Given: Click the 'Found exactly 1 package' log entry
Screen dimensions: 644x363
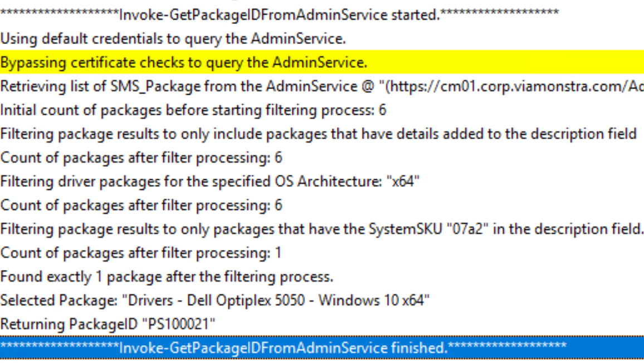Looking at the screenshot, I should pos(166,277).
